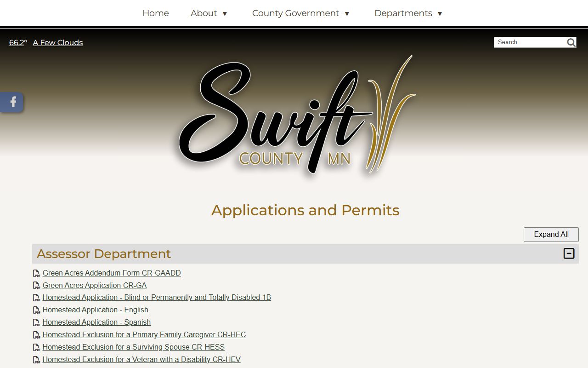The width and height of the screenshot is (588, 368).
Task: Click the 66.2° temperature link
Action: (x=18, y=42)
